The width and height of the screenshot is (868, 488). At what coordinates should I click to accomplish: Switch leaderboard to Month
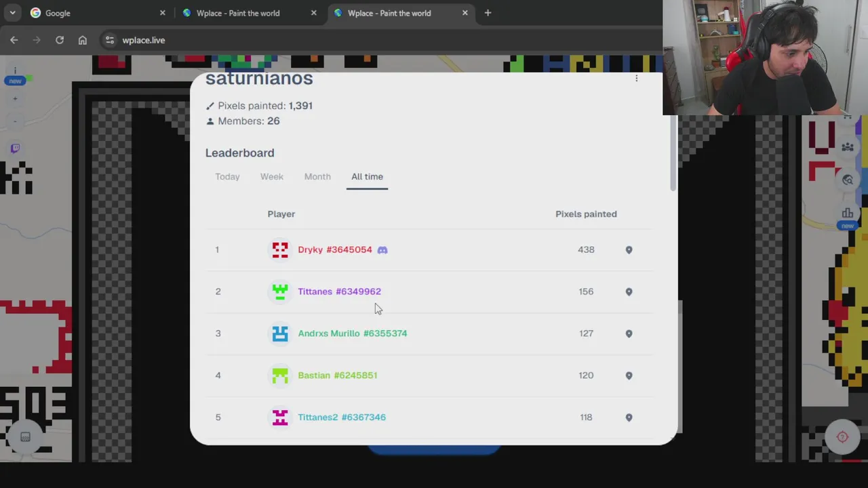tap(317, 177)
